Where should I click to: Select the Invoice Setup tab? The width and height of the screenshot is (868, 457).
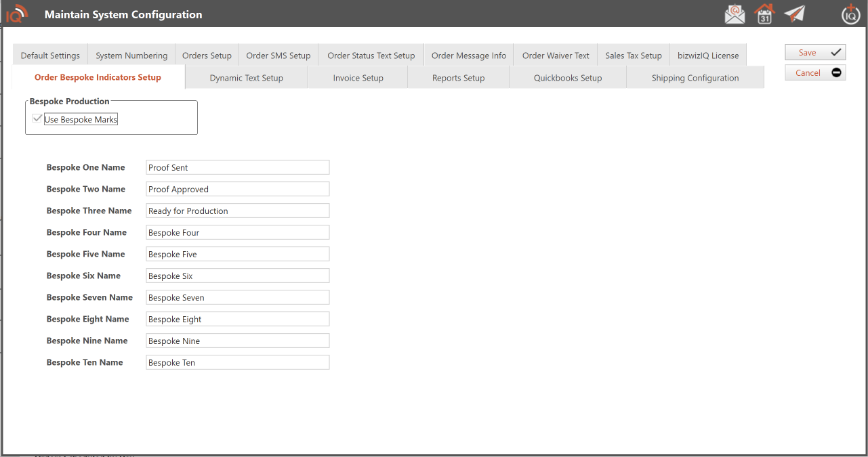[x=358, y=78]
